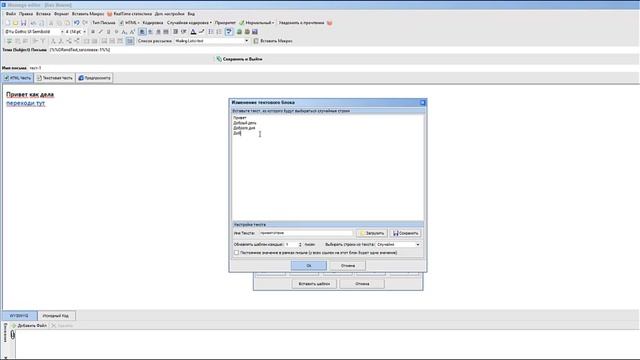
Task: Click the Insert template button behind dialog
Action: (314, 284)
